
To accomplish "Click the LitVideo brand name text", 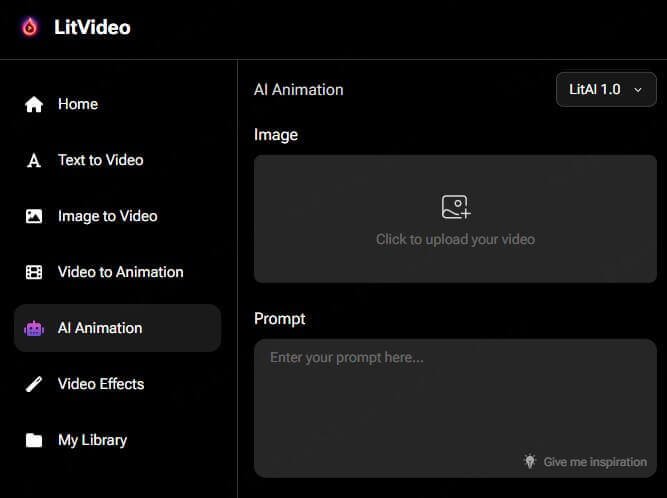I will [92, 27].
